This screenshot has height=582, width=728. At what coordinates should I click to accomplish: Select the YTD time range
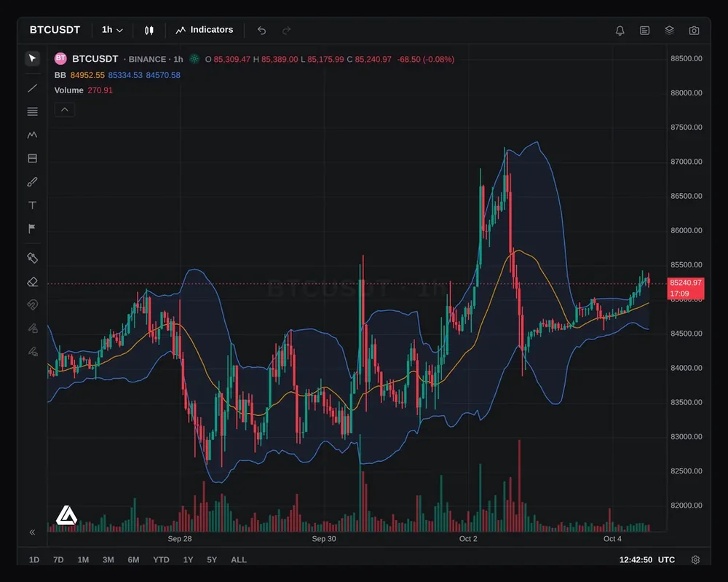pyautogui.click(x=161, y=559)
